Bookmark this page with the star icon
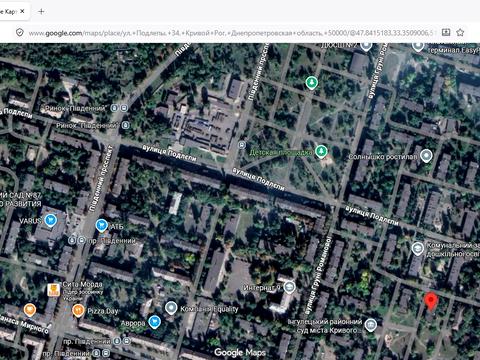480x360 pixels. click(460, 33)
